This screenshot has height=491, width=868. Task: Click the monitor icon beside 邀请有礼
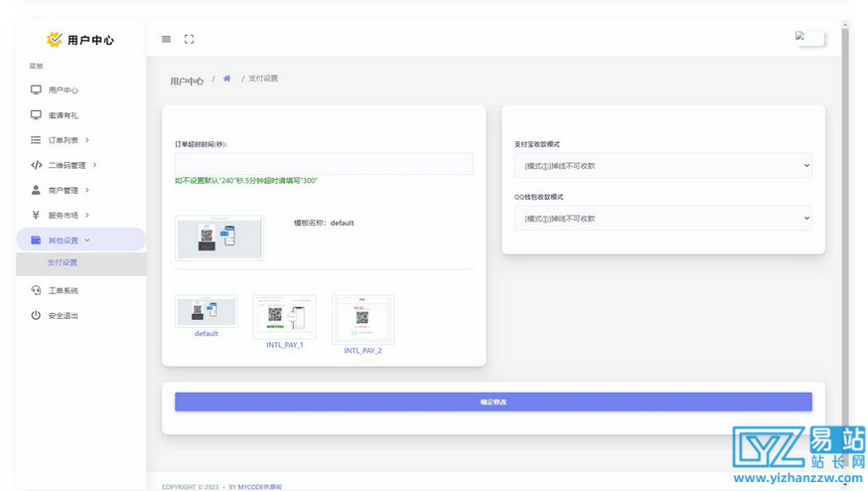[x=36, y=115]
